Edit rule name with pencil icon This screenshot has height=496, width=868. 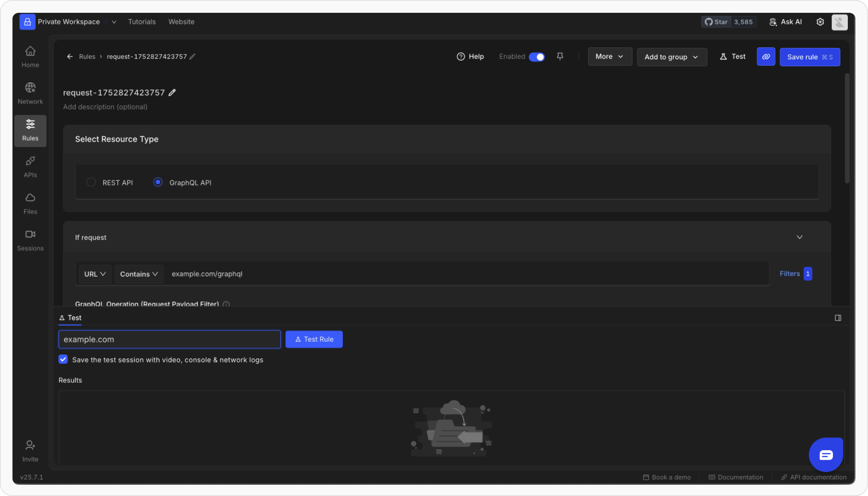[172, 92]
